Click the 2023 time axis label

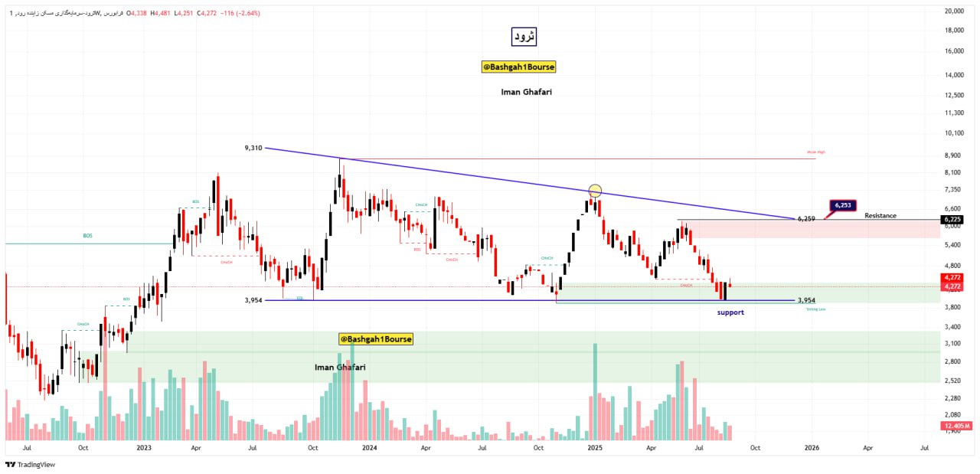[x=144, y=446]
